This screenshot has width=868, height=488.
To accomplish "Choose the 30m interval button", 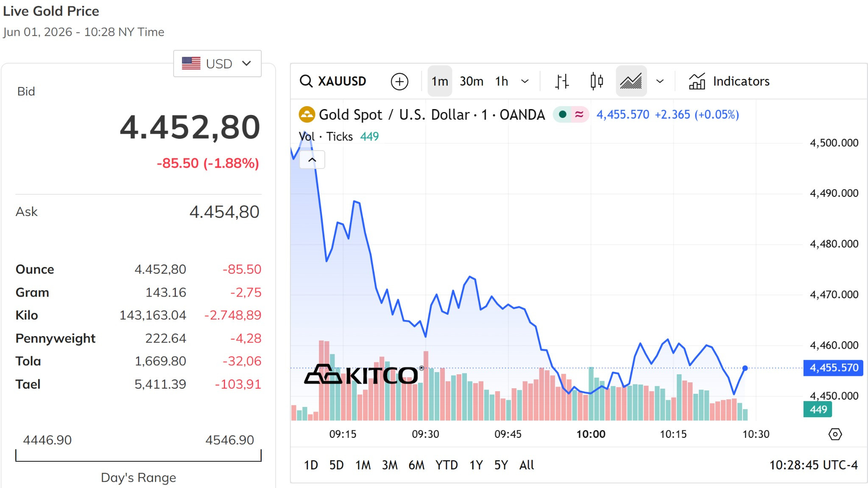I will tap(472, 81).
